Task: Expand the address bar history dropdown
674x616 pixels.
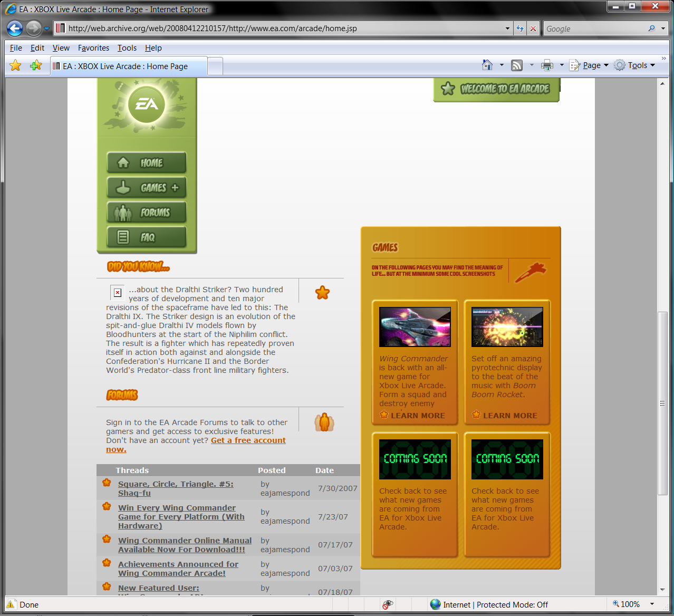Action: [x=507, y=28]
